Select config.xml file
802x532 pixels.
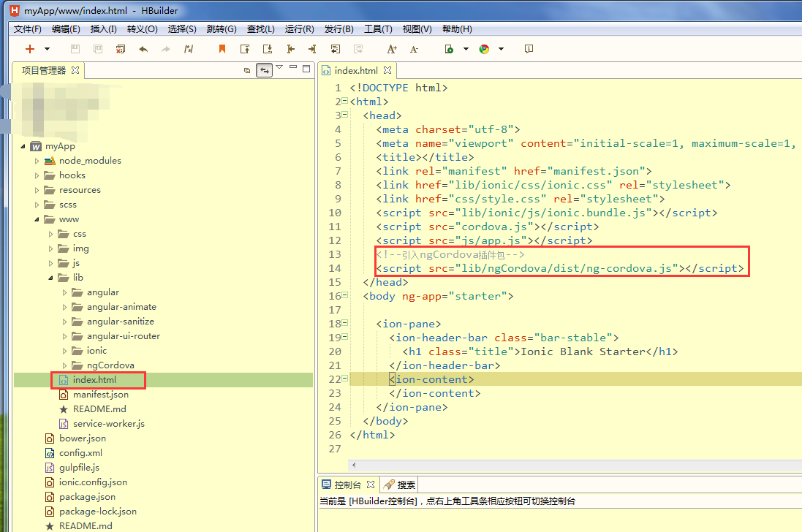tap(80, 453)
